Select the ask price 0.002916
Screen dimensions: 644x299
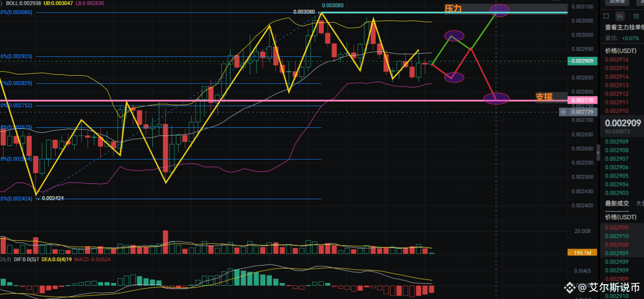(617, 60)
